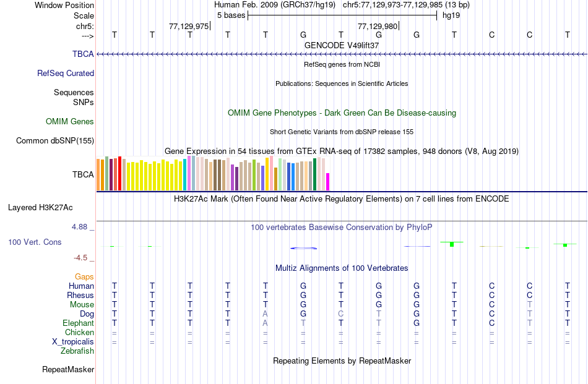Click the red bar in GTEx expression chart
This screenshot has width=588, height=384.
click(x=120, y=174)
